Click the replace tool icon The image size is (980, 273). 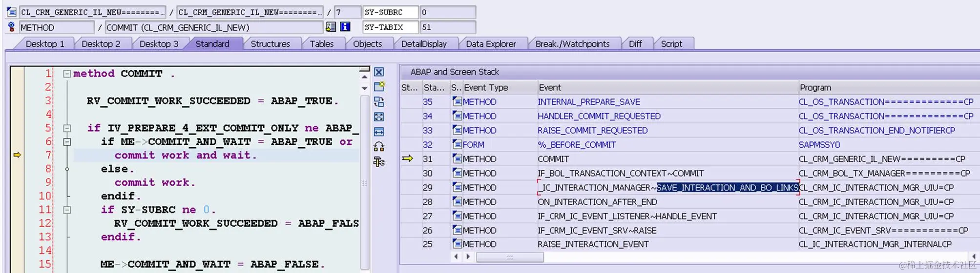click(x=378, y=102)
